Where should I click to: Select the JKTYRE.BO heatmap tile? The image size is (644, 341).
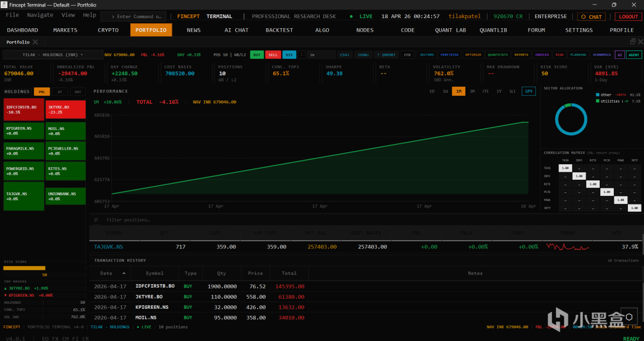point(65,110)
